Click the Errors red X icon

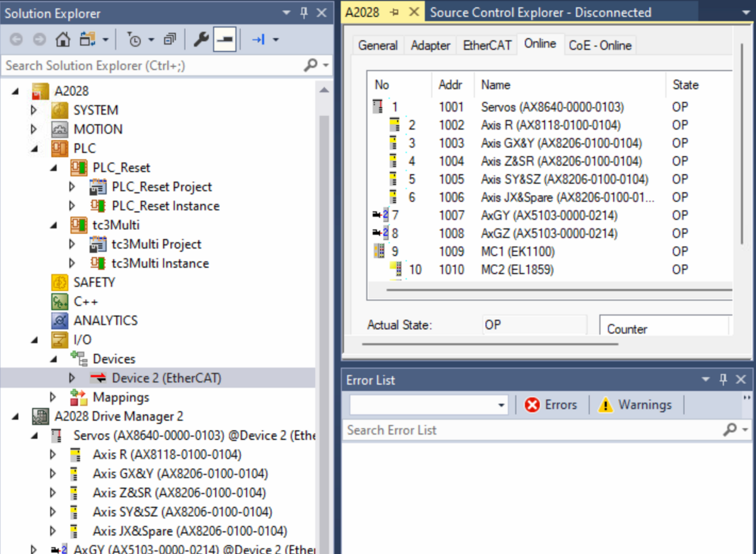coord(532,405)
